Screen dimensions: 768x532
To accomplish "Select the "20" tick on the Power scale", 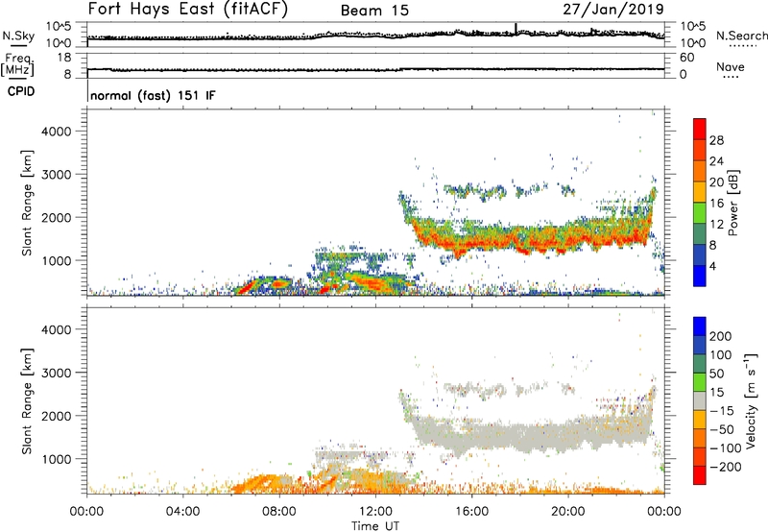I will click(716, 182).
